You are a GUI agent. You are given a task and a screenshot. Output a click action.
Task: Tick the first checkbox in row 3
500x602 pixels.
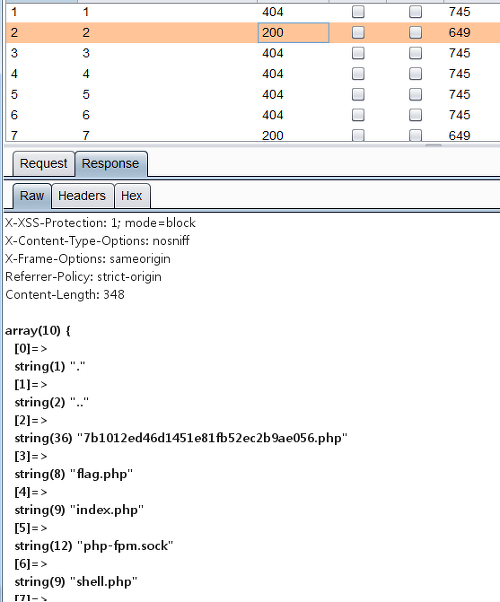coord(358,53)
